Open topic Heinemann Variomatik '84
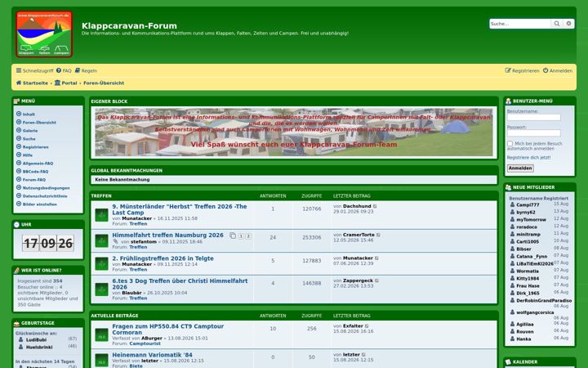Screen dimensions: 588x368 (152, 355)
